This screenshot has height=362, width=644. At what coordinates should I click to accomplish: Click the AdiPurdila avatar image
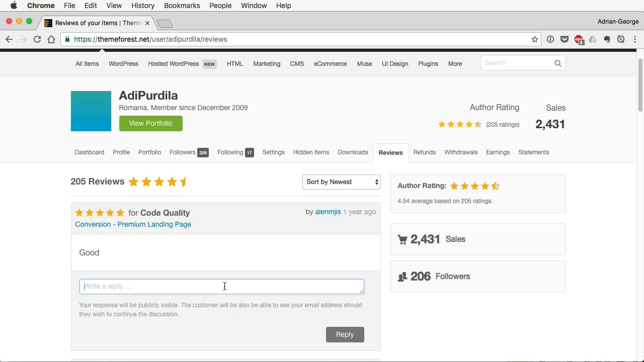(x=91, y=111)
